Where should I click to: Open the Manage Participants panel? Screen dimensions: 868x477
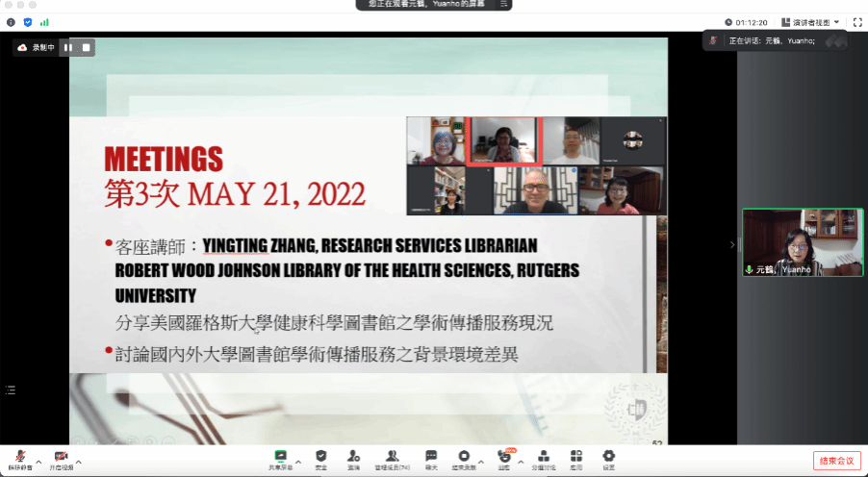[x=392, y=459]
